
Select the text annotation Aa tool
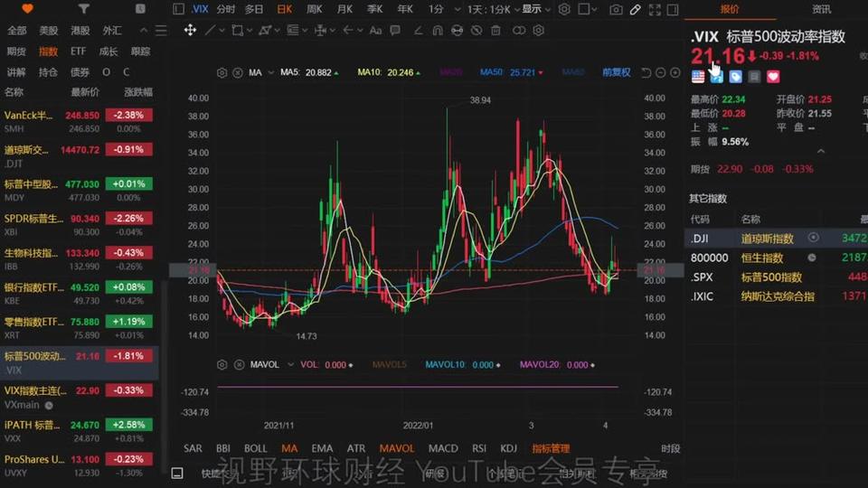click(x=375, y=31)
